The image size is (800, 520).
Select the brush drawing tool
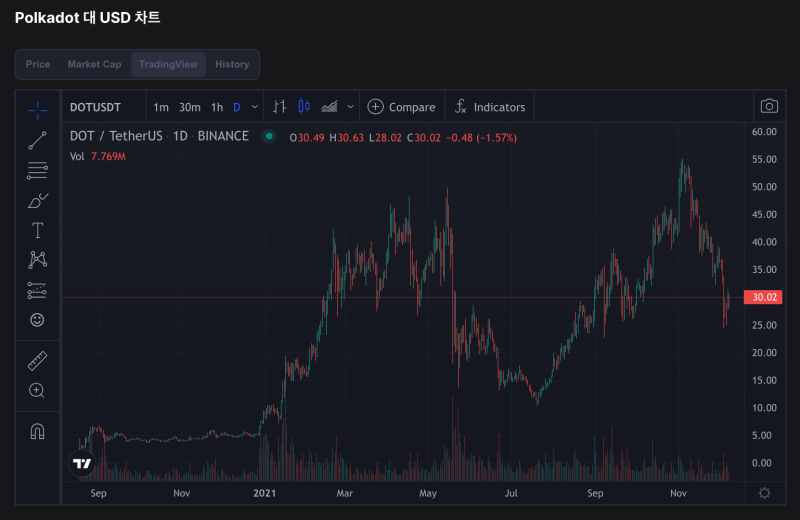(x=38, y=201)
